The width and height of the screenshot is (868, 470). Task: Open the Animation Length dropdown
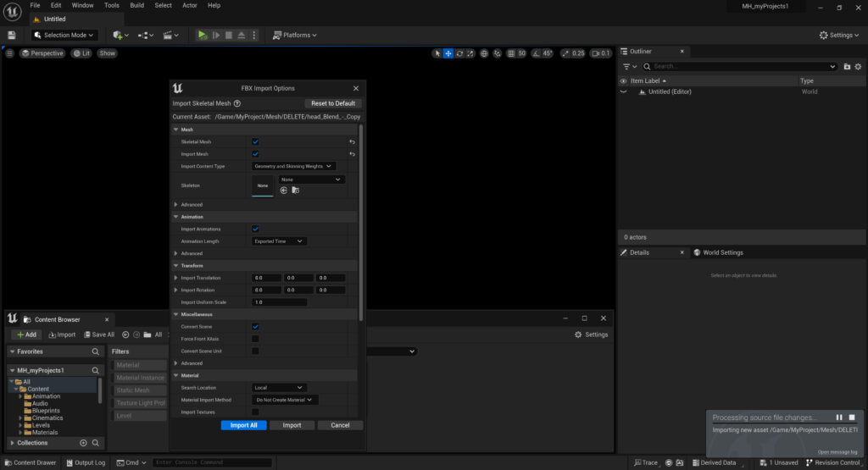(279, 241)
